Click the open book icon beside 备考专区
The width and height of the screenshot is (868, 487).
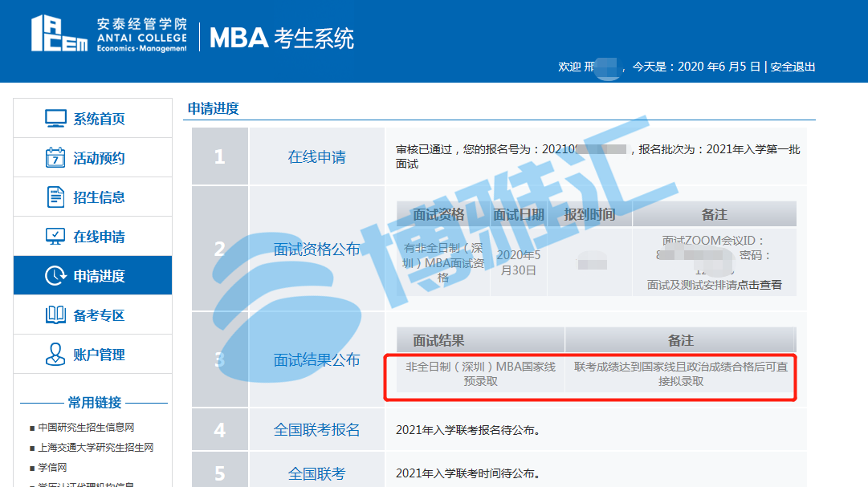55,315
